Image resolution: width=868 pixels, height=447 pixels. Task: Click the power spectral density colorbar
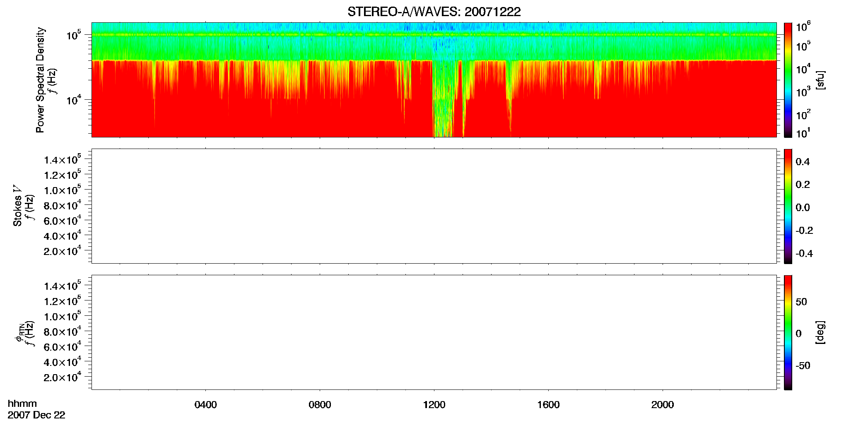click(788, 80)
